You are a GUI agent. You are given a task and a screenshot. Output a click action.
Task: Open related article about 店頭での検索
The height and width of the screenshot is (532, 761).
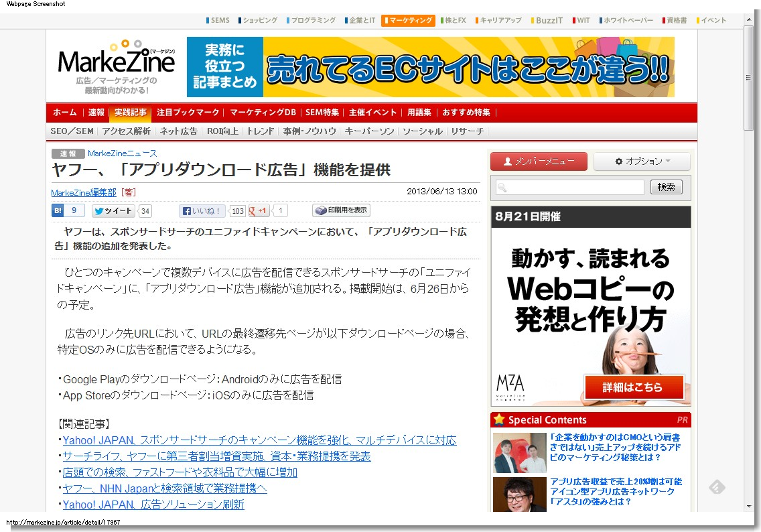pos(180,472)
